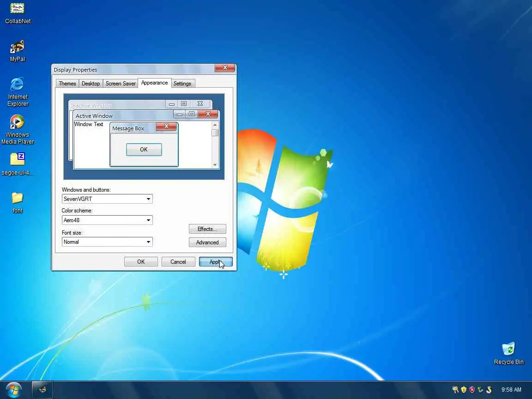
Task: Click OK in the preview Message Box
Action: pyautogui.click(x=144, y=150)
